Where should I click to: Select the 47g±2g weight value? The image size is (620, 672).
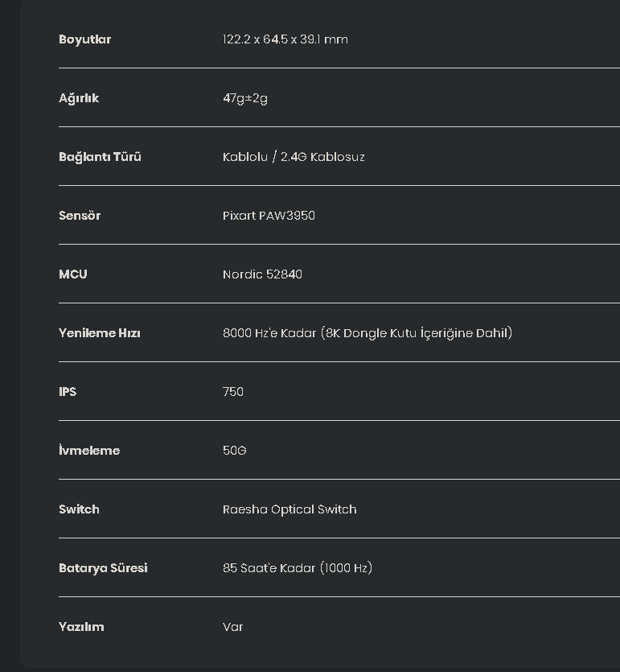click(x=245, y=98)
